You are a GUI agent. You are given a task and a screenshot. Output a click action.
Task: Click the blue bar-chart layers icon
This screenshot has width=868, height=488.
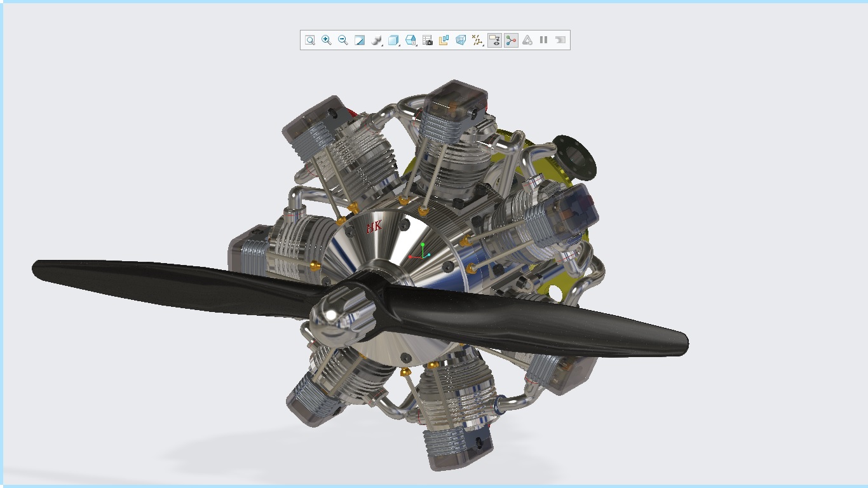pos(444,40)
